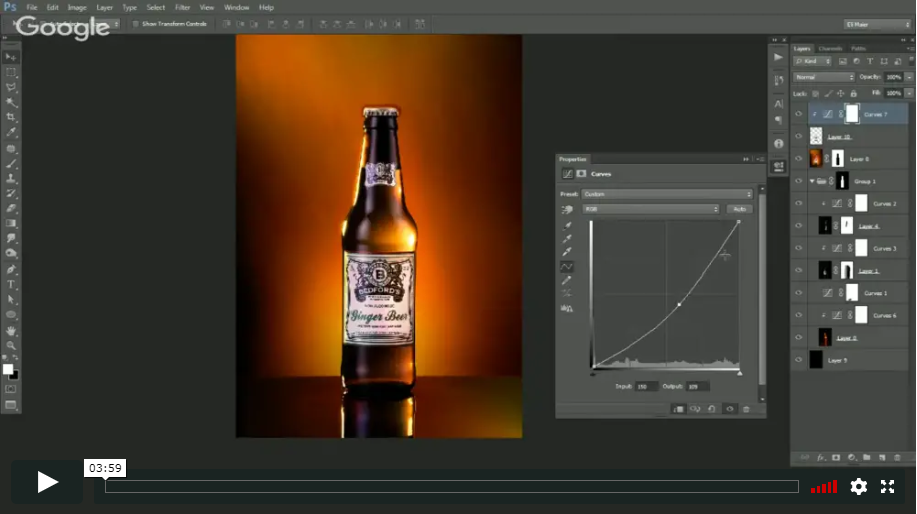This screenshot has height=514, width=917.
Task: Open the video settings gear
Action: pyautogui.click(x=859, y=487)
